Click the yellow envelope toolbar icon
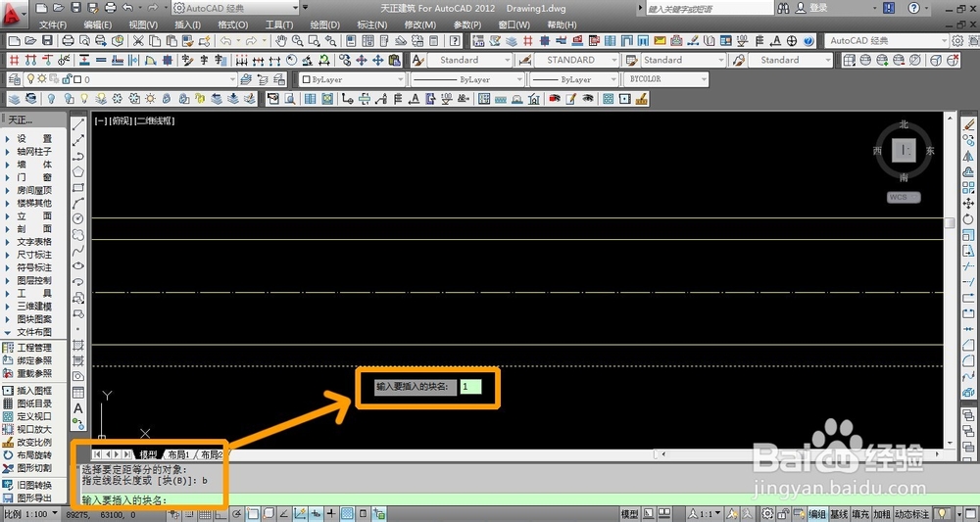Image resolution: width=980 pixels, height=522 pixels. [x=660, y=40]
